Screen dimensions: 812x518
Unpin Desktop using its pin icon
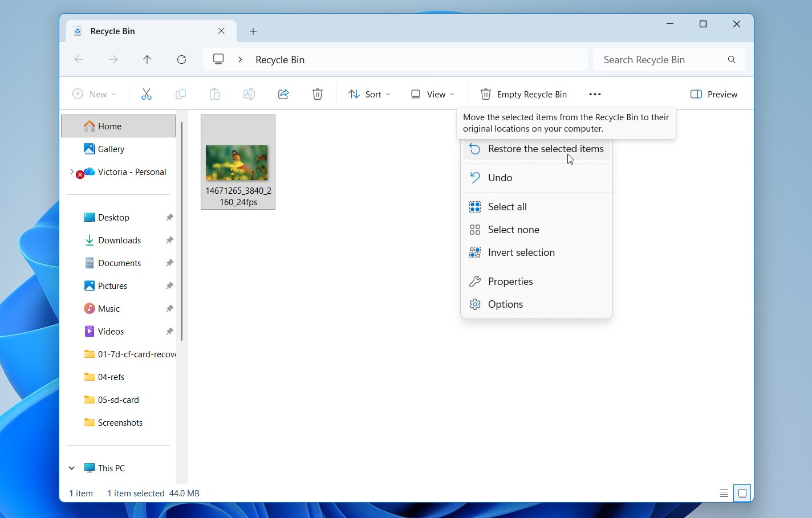(169, 217)
